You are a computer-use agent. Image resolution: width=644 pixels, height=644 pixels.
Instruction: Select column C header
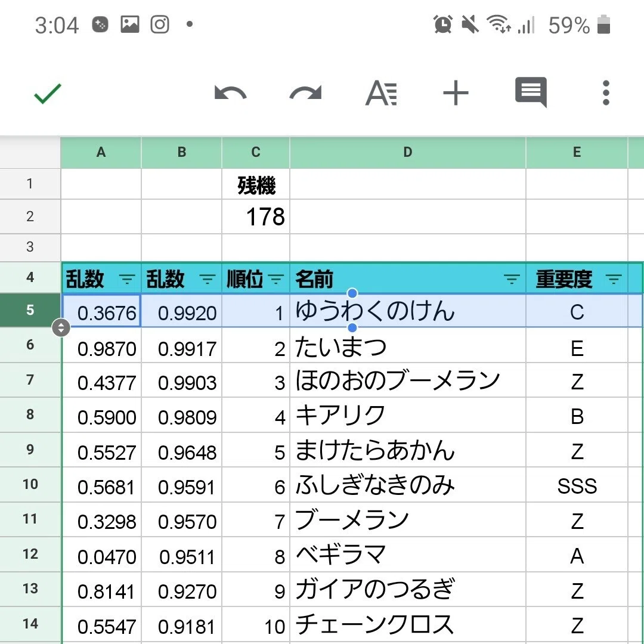coord(256,153)
